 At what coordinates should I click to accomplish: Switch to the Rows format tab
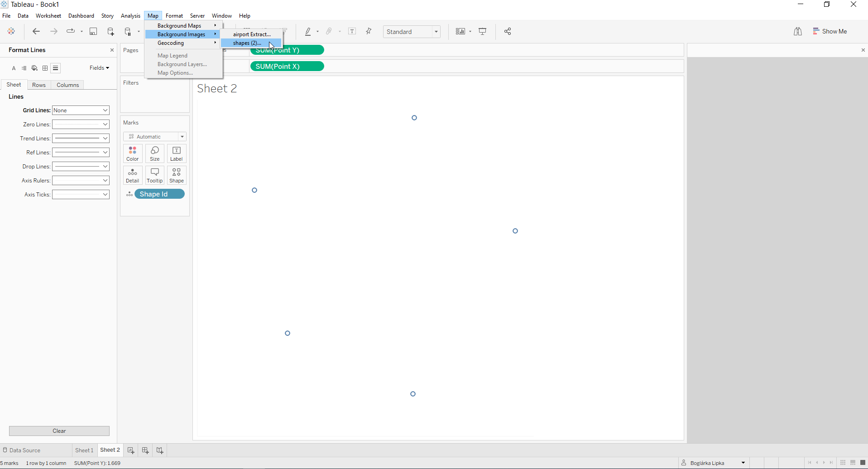pyautogui.click(x=39, y=85)
